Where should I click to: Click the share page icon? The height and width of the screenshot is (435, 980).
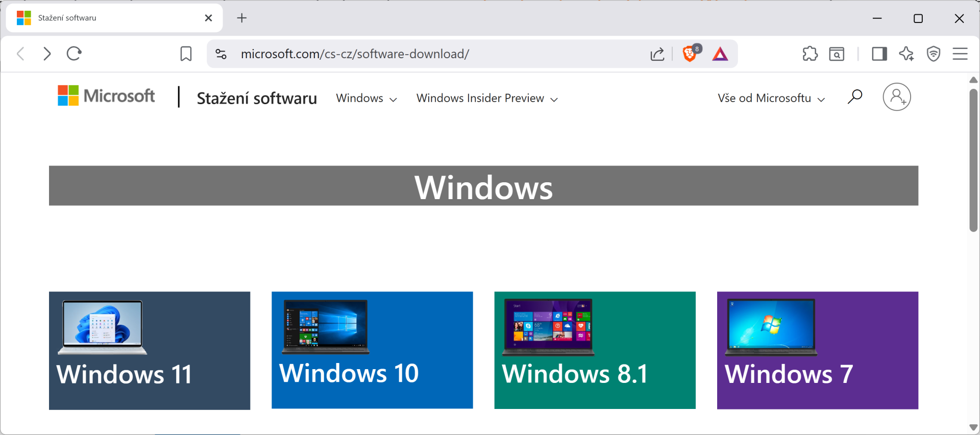tap(657, 54)
